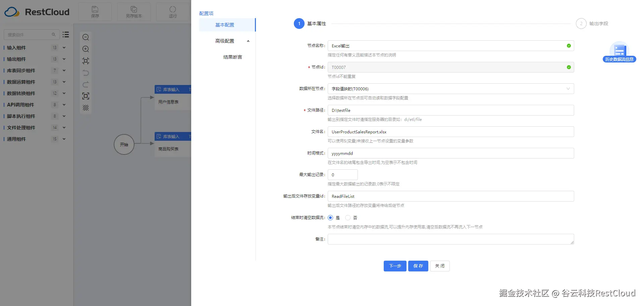Expand the 数据运算组件 category
The height and width of the screenshot is (306, 644).
(x=64, y=82)
